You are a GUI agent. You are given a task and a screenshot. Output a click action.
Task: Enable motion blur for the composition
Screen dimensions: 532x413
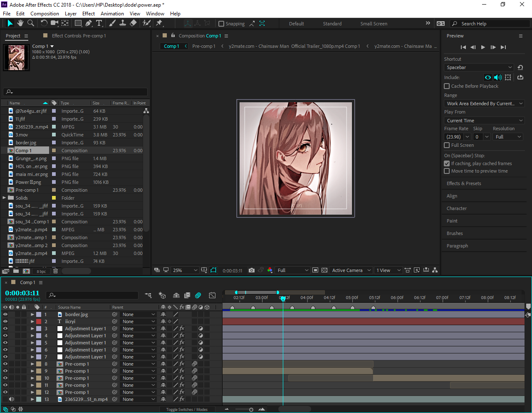(198, 295)
